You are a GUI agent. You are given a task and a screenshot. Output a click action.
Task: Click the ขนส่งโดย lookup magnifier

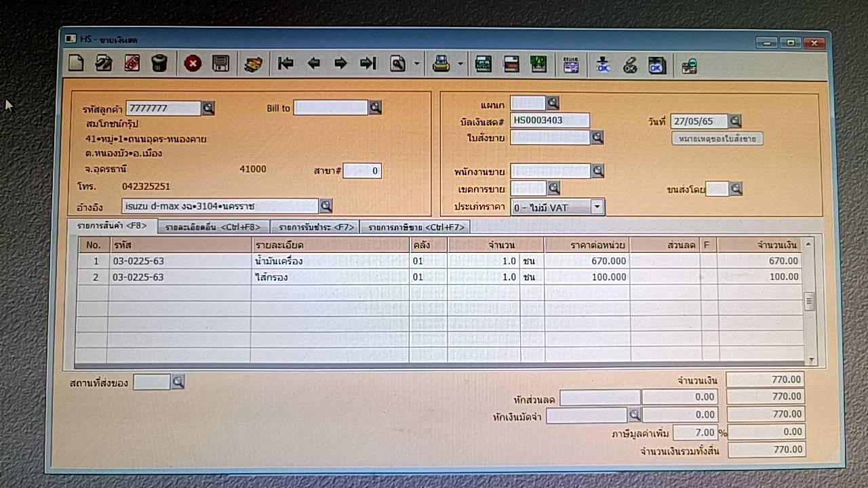(736, 188)
